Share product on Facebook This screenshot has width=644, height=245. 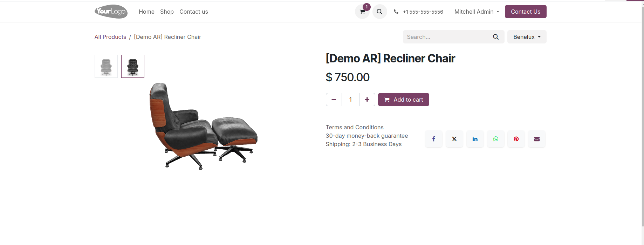click(x=434, y=139)
